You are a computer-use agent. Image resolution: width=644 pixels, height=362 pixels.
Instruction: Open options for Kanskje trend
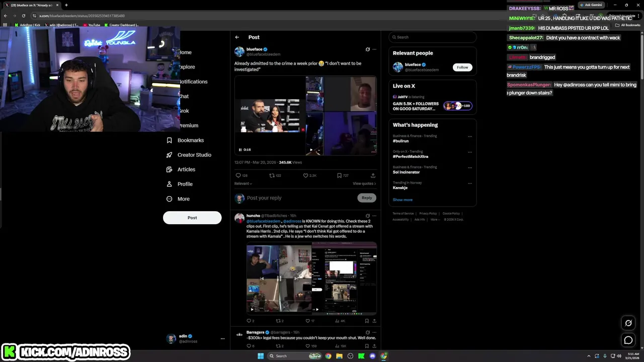coord(470,183)
